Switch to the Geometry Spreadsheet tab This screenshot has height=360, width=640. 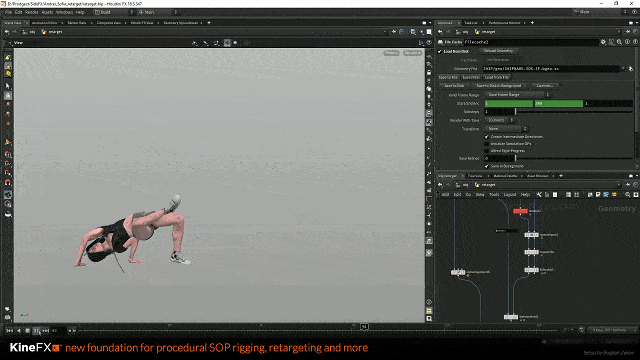[x=181, y=23]
